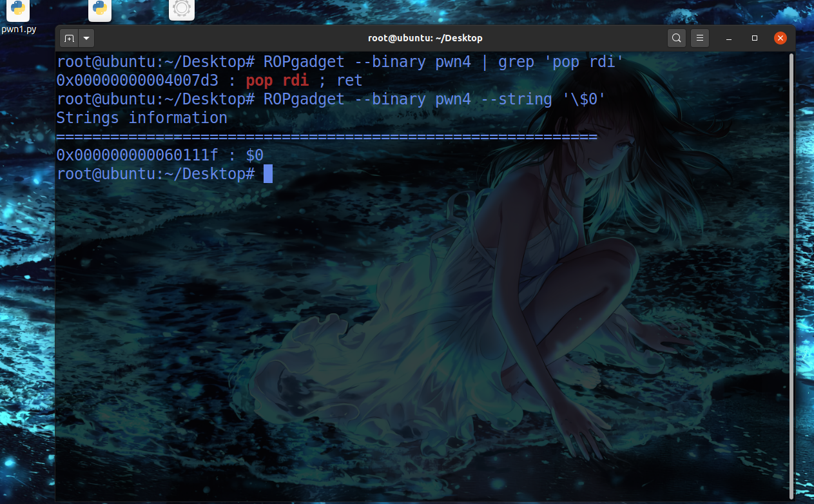The image size is (814, 504).
Task: Maximize the terminal window
Action: click(754, 38)
